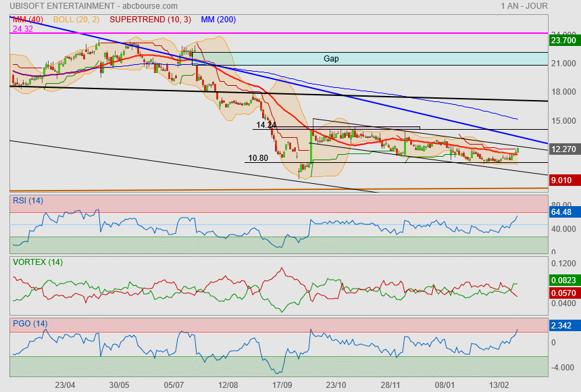The image size is (581, 392).
Task: Click the 13/02 date axis label
Action: (x=499, y=385)
